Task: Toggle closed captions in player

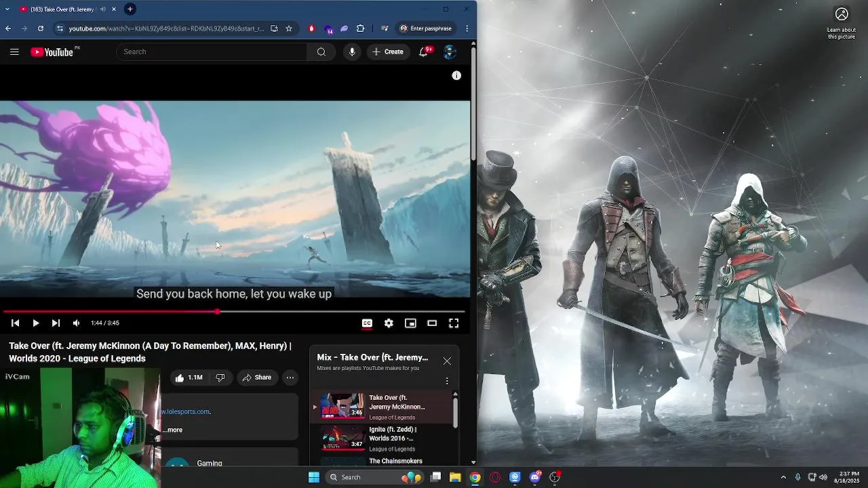Action: pyautogui.click(x=367, y=323)
